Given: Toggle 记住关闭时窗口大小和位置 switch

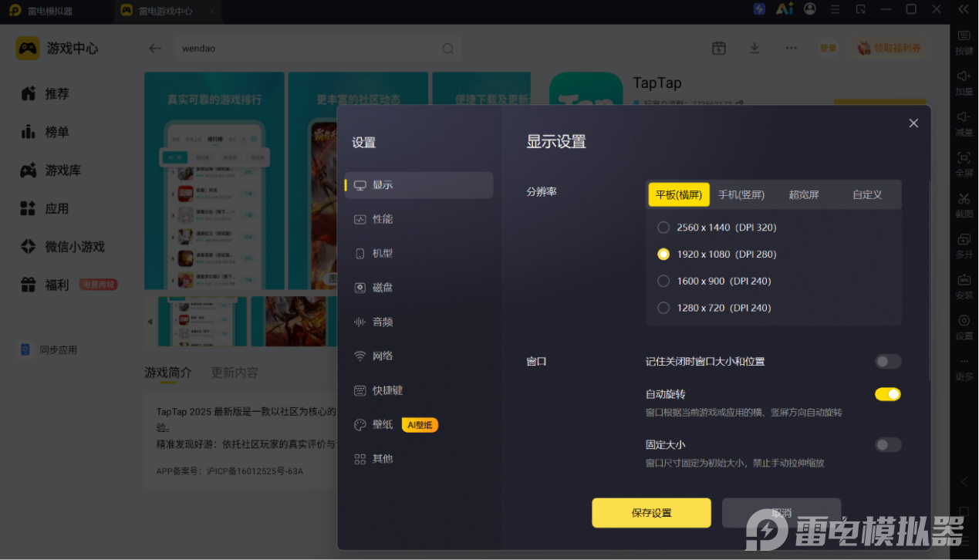Looking at the screenshot, I should 888,361.
